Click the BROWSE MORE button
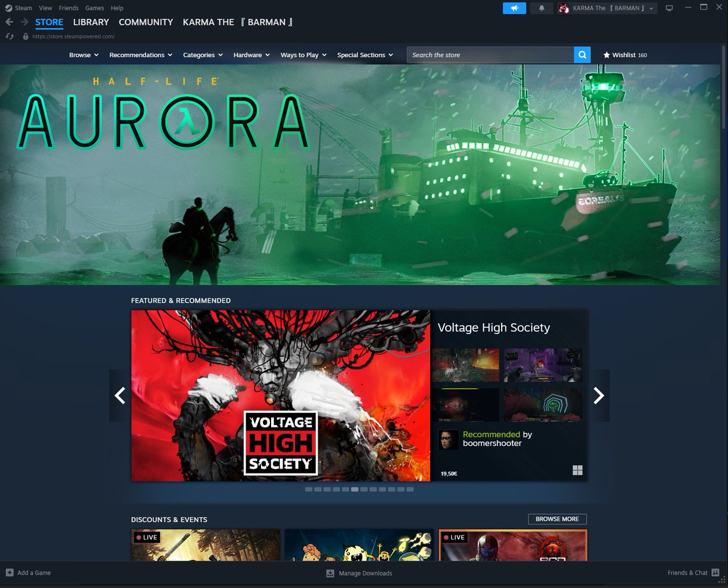This screenshot has width=728, height=588. pyautogui.click(x=558, y=519)
